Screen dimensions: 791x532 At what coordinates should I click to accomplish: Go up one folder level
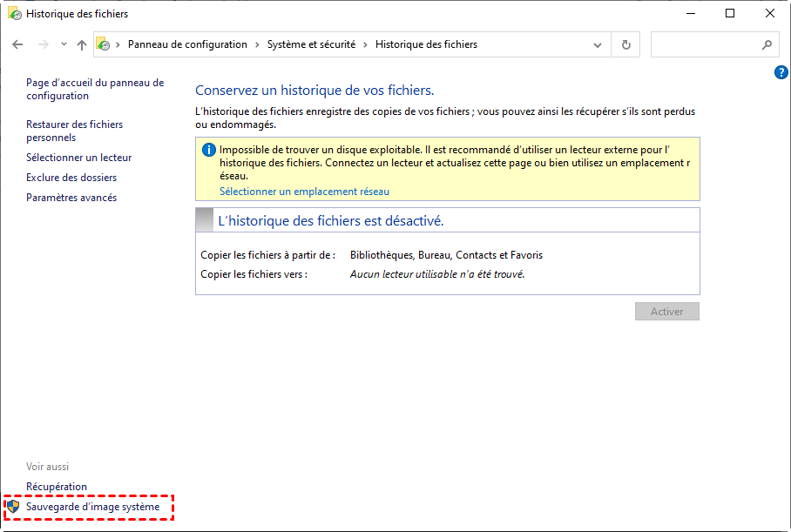81,44
